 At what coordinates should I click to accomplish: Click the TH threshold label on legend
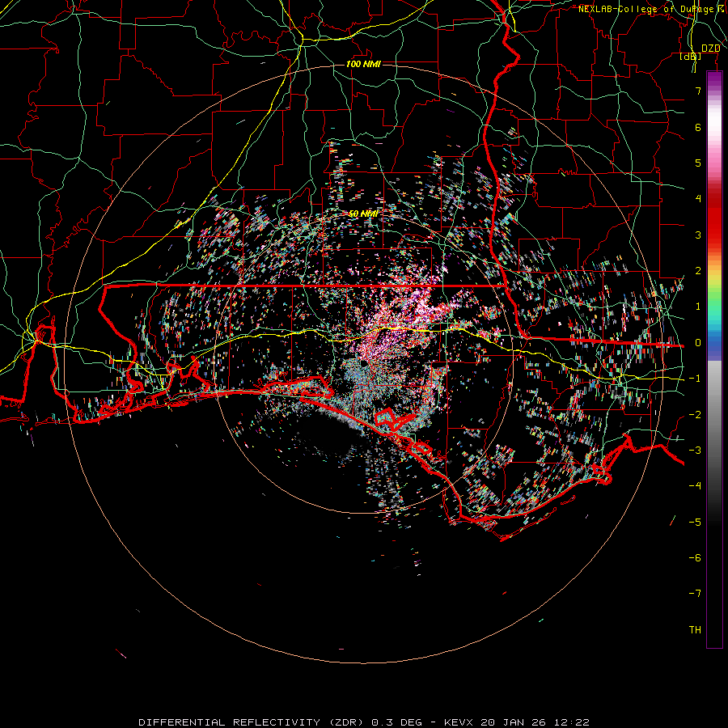(695, 630)
